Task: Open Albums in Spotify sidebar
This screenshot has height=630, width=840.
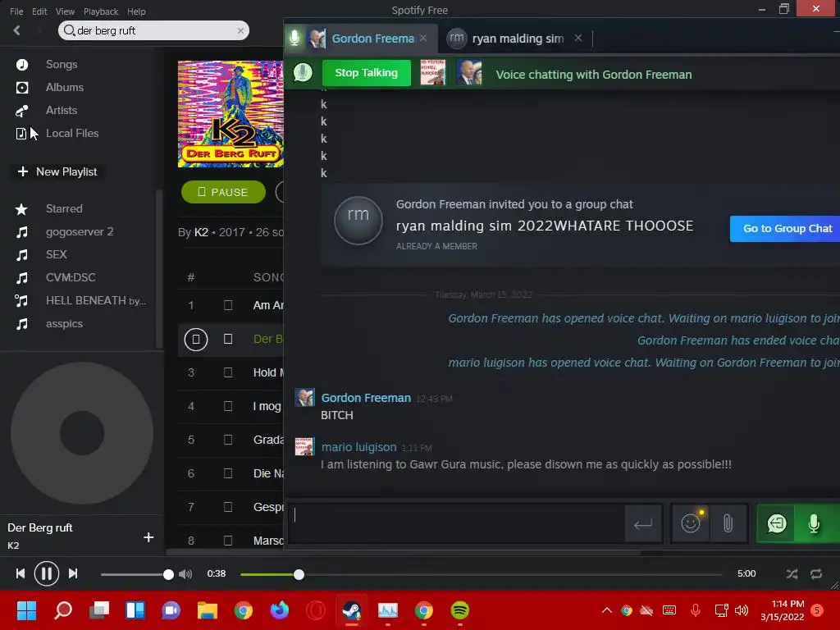Action: point(64,87)
